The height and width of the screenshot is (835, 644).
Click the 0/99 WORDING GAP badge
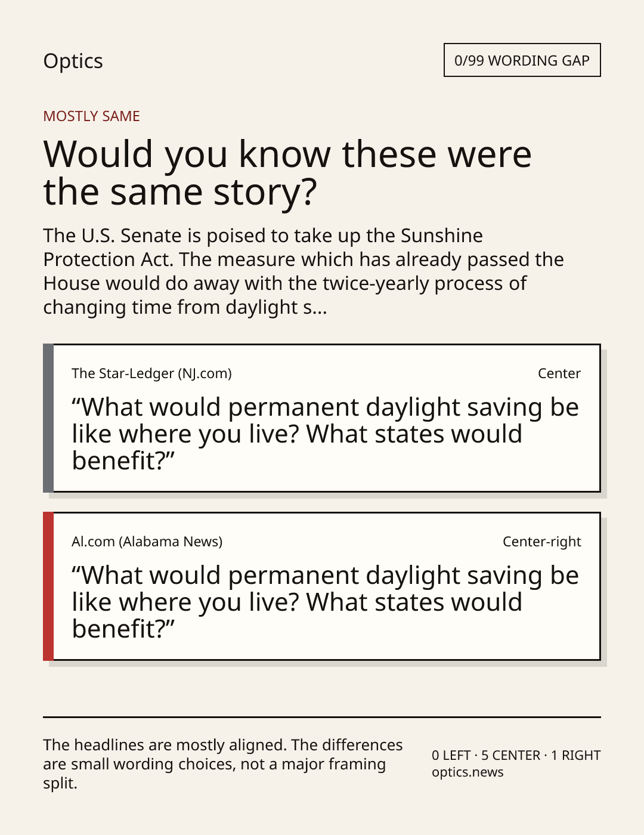click(x=522, y=60)
